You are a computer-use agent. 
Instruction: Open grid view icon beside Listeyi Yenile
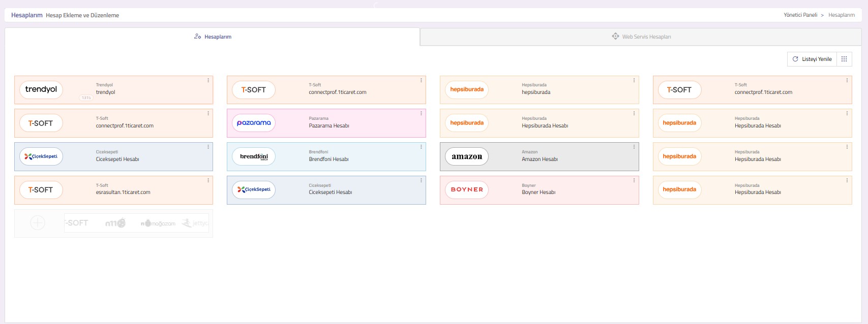point(844,59)
